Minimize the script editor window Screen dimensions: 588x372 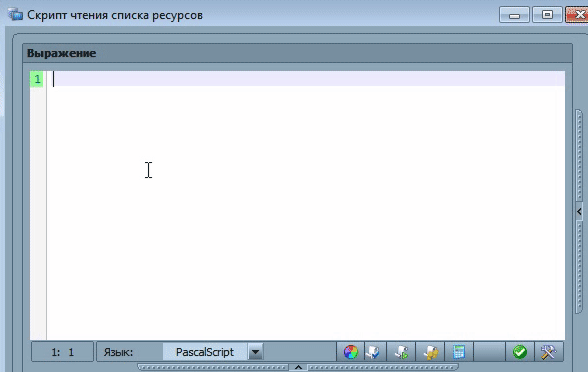tap(514, 15)
